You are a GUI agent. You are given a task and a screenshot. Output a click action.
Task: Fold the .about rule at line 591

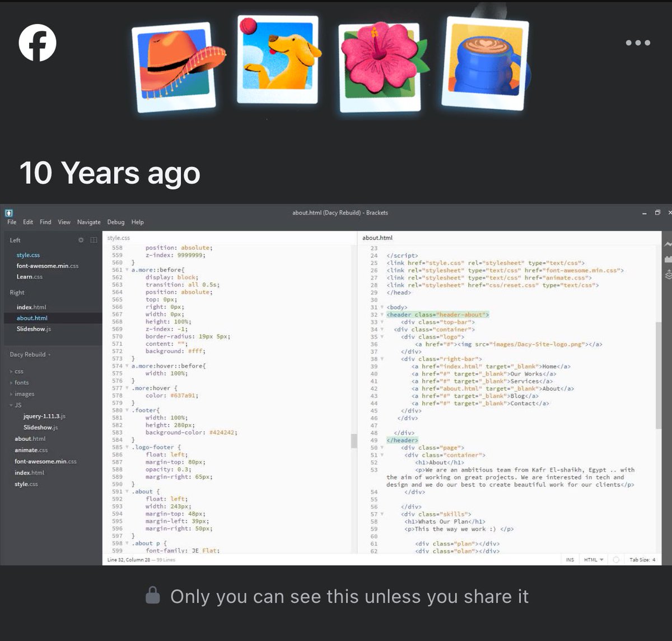pyautogui.click(x=127, y=491)
